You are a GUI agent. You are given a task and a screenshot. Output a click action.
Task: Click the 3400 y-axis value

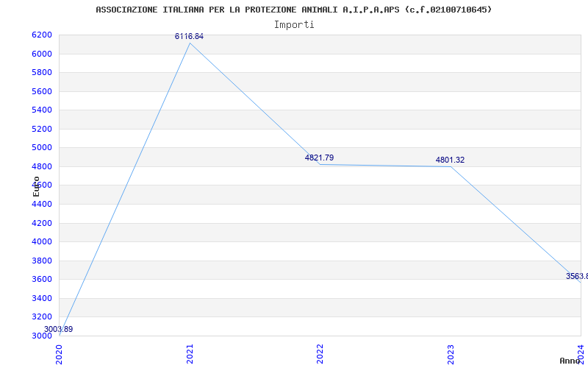click(x=42, y=298)
